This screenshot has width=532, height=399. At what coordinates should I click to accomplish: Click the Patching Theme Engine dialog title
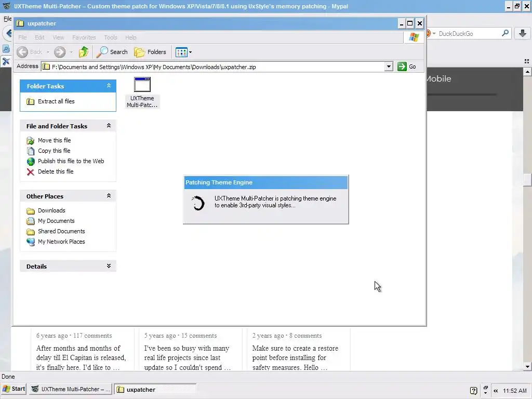point(219,182)
